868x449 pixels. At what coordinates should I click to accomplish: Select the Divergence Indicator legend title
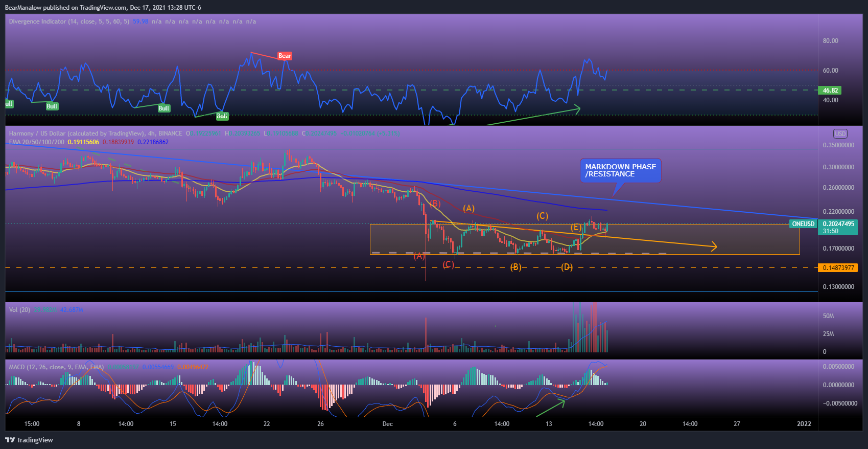click(69, 21)
